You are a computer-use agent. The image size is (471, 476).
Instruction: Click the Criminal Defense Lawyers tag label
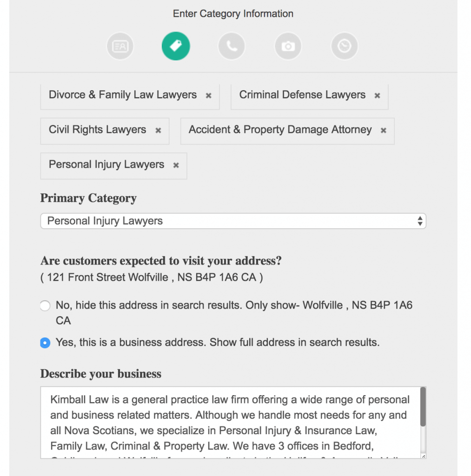point(303,95)
